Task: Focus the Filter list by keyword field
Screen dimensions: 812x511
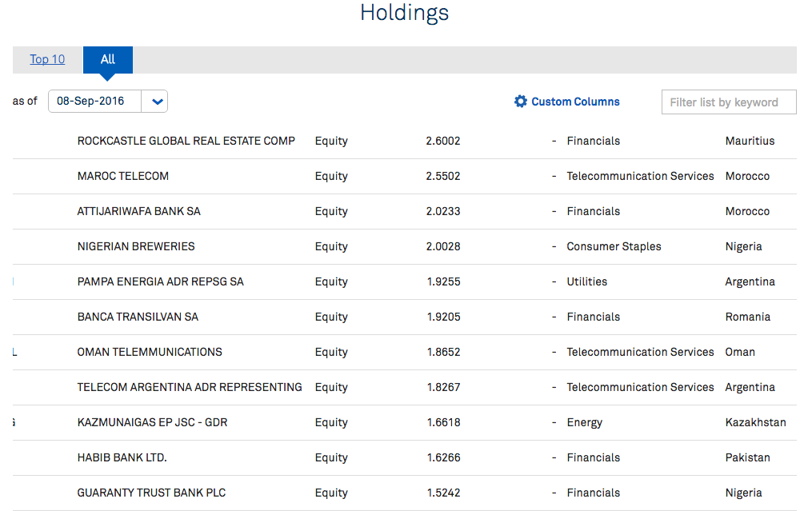Action: 728,102
